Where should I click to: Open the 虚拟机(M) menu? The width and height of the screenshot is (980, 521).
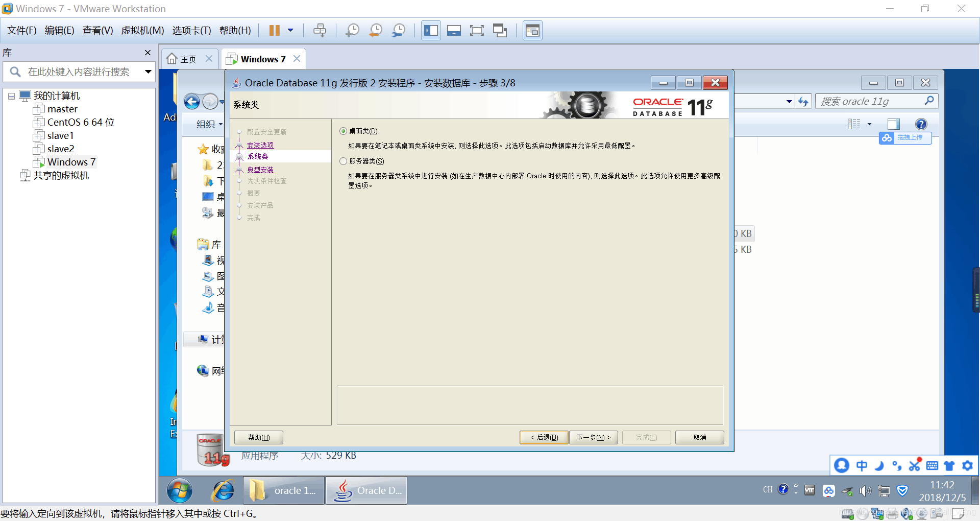click(142, 31)
